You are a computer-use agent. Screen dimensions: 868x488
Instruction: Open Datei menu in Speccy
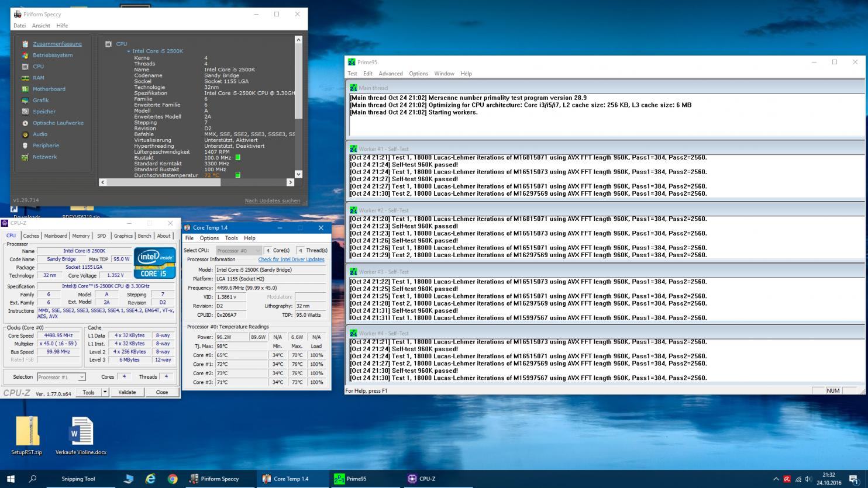click(x=19, y=26)
